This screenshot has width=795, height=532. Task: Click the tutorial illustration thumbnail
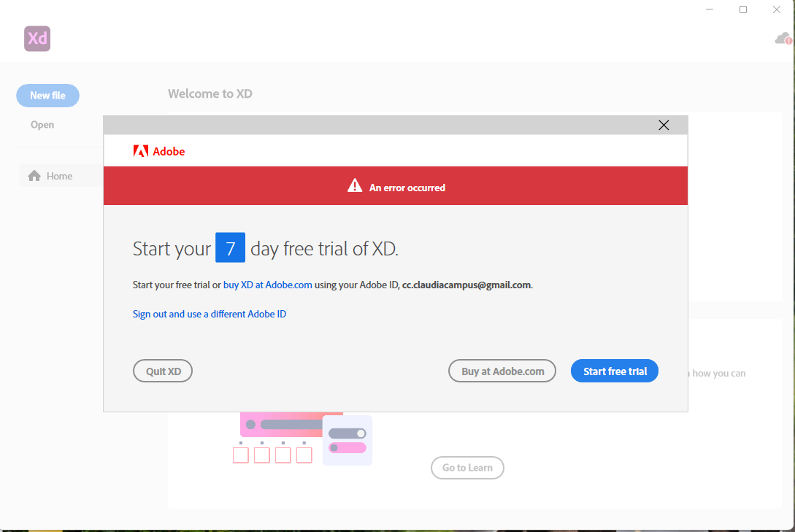tap(303, 439)
